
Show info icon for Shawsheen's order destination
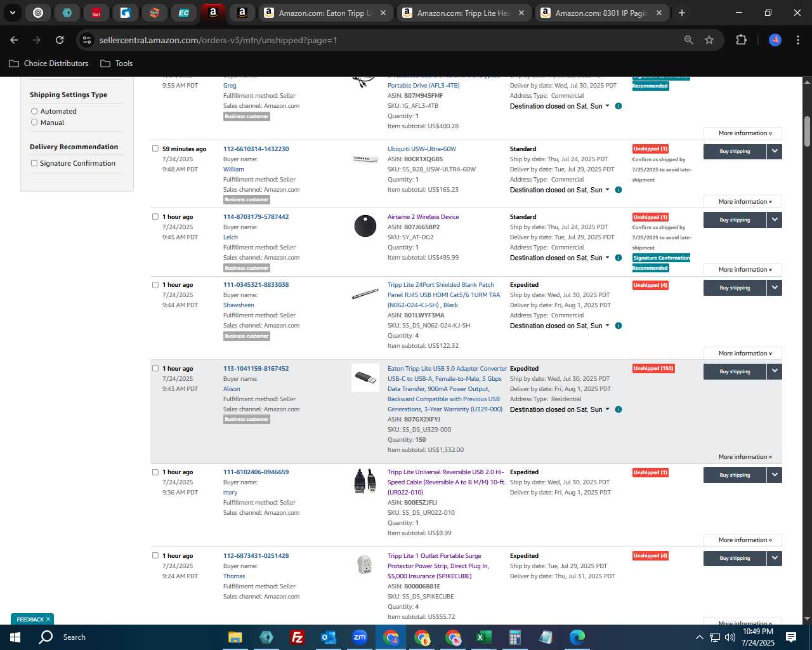(619, 326)
